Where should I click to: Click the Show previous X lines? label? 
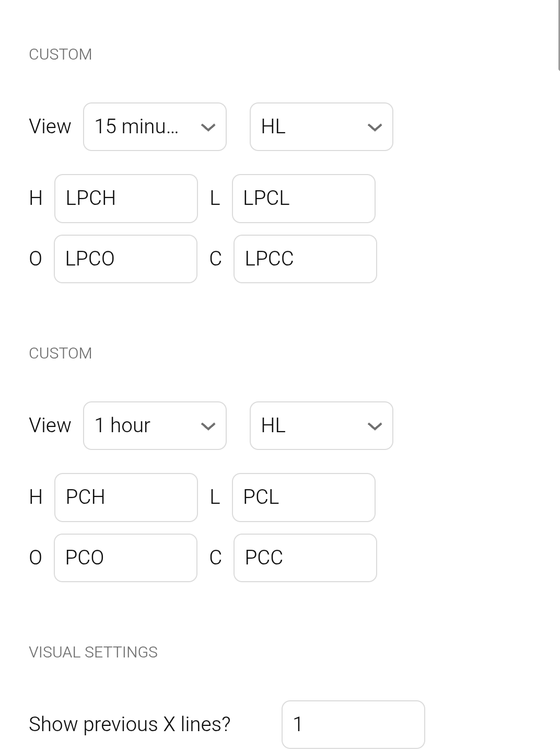point(130,724)
